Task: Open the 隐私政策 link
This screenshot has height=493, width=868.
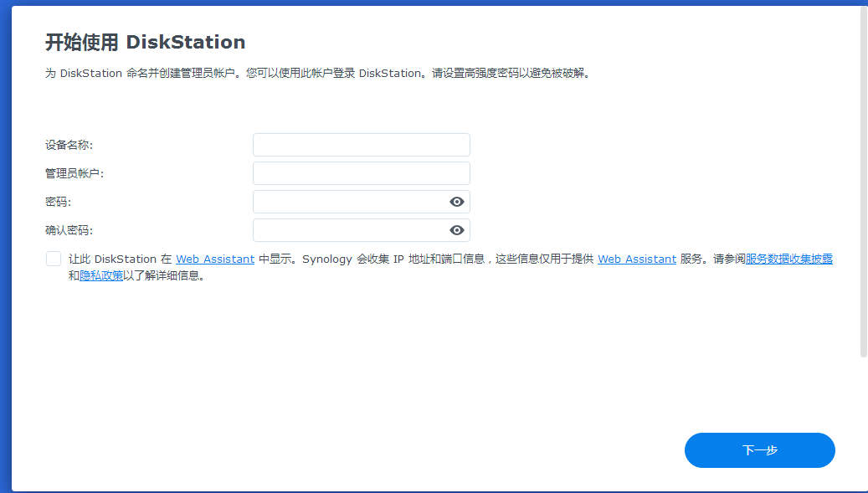Action: [101, 275]
